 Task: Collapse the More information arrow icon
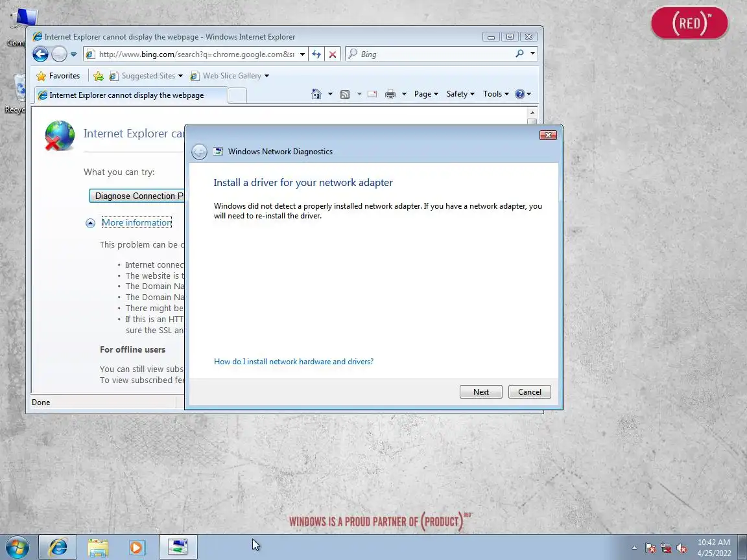pos(91,223)
